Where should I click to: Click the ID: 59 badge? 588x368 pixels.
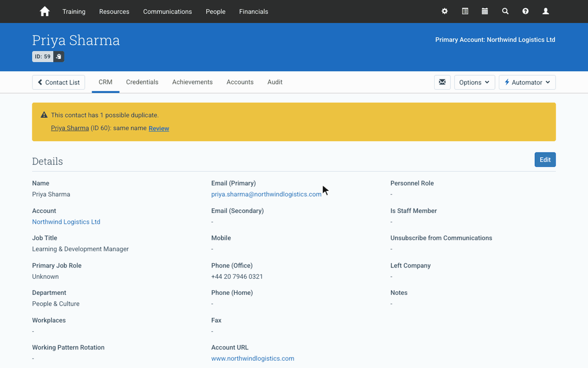[43, 56]
